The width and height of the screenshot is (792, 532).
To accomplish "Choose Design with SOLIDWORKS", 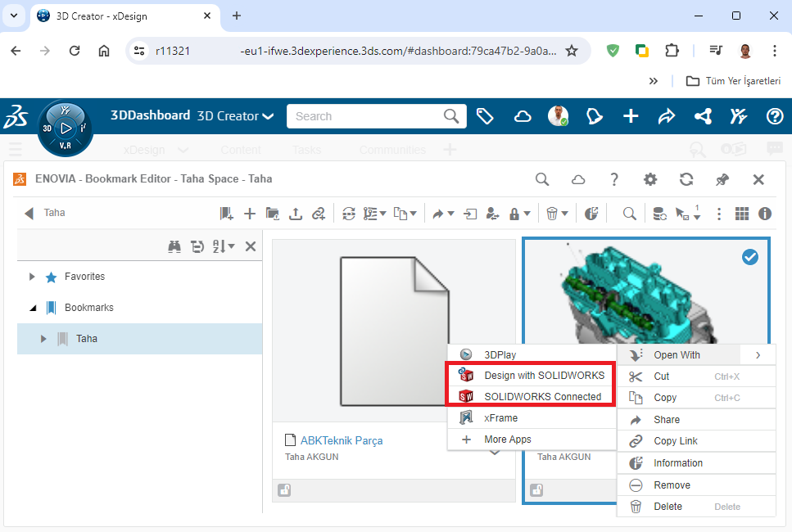I will [544, 376].
